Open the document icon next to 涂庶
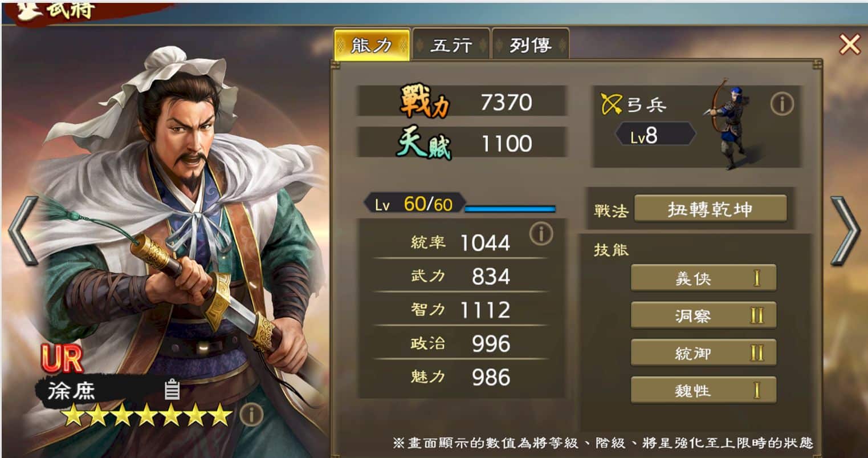This screenshot has width=868, height=458. coord(172,390)
